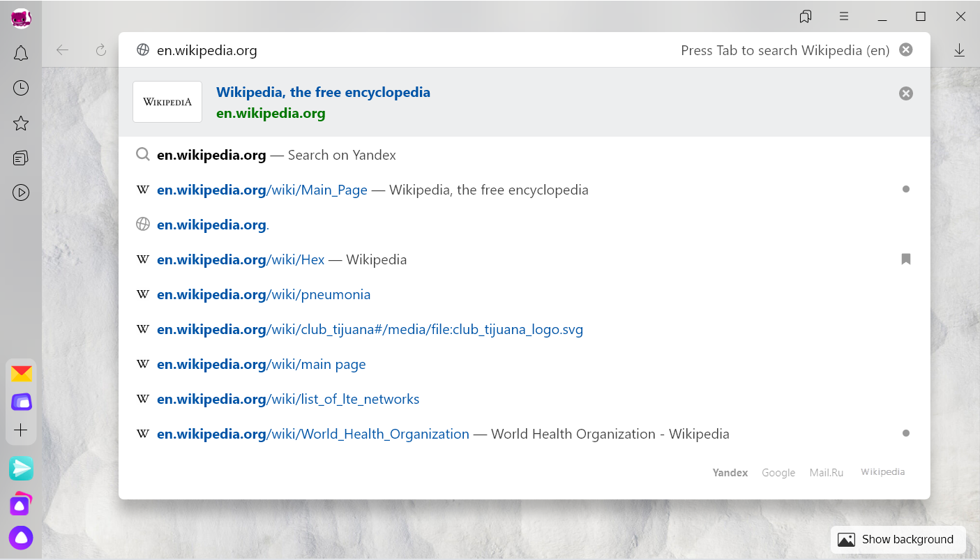
Task: Open browsing history clock icon
Action: [x=21, y=88]
